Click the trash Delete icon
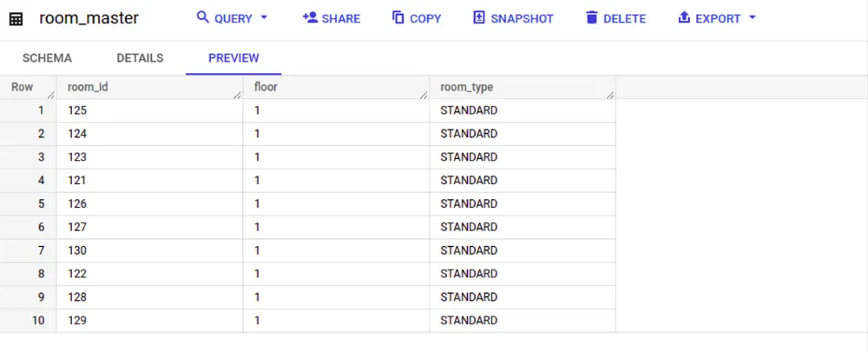The height and width of the screenshot is (352, 868). click(592, 17)
